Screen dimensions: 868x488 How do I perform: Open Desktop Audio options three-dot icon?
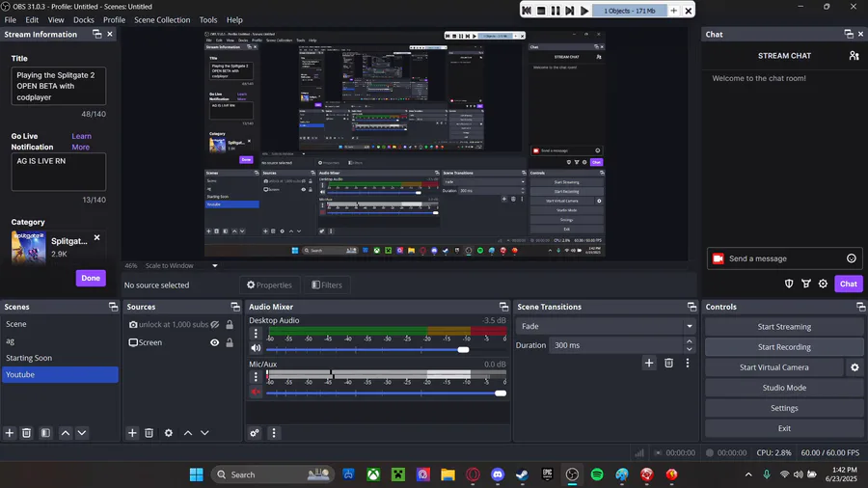pyautogui.click(x=256, y=334)
